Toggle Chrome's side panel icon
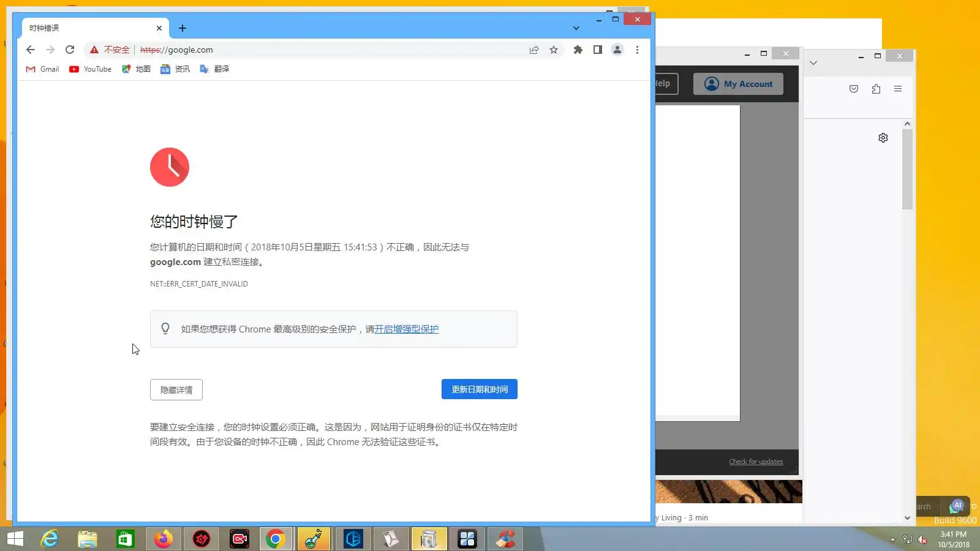The width and height of the screenshot is (980, 551). click(x=598, y=50)
